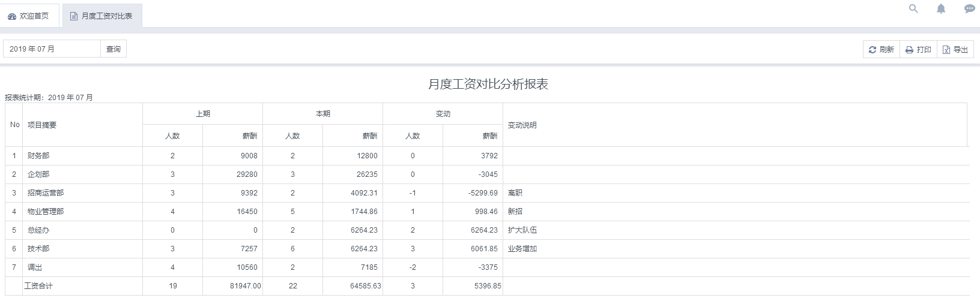Click the 项目摘要 column header
This screenshot has width=980, height=298.
coord(42,125)
